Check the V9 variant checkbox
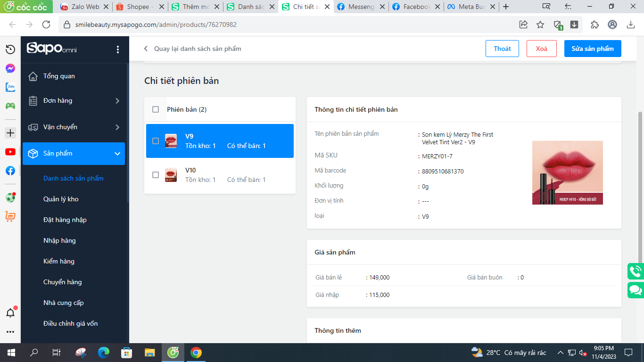Image resolution: width=644 pixels, height=362 pixels. pos(156,141)
